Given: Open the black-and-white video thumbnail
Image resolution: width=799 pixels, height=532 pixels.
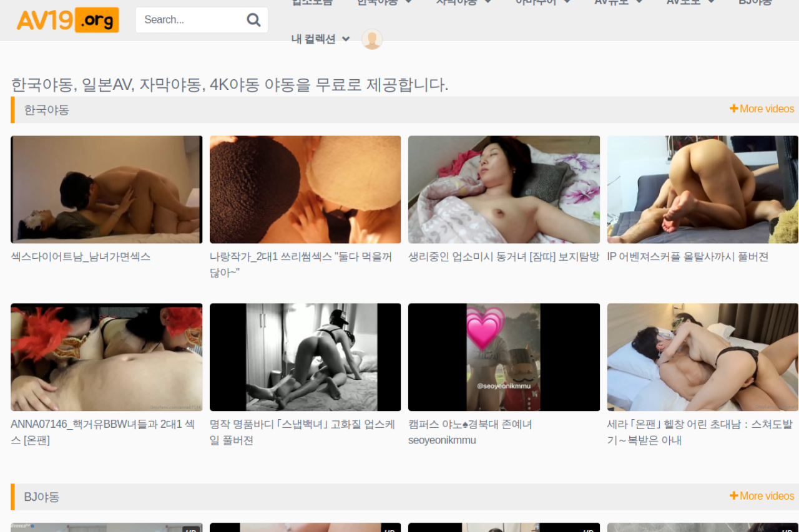Looking at the screenshot, I should pos(305,357).
